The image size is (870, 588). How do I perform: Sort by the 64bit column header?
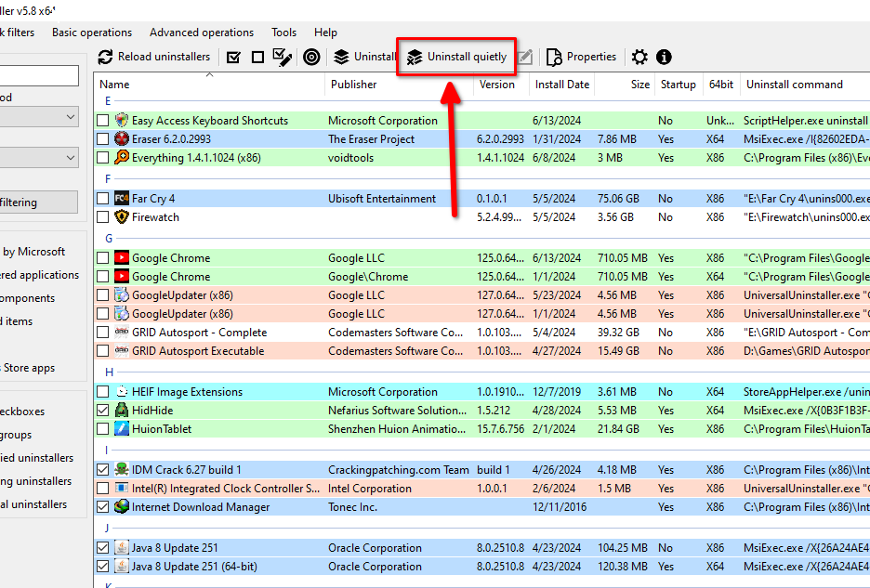(x=720, y=85)
